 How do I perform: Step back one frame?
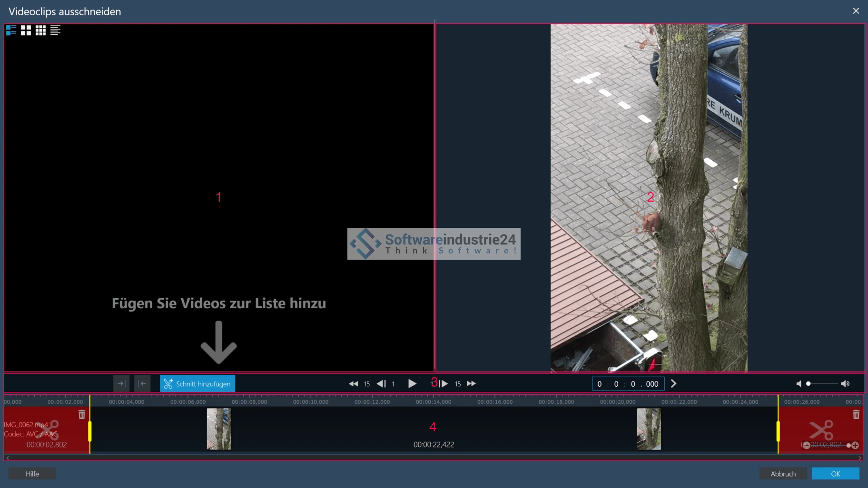[x=381, y=384]
